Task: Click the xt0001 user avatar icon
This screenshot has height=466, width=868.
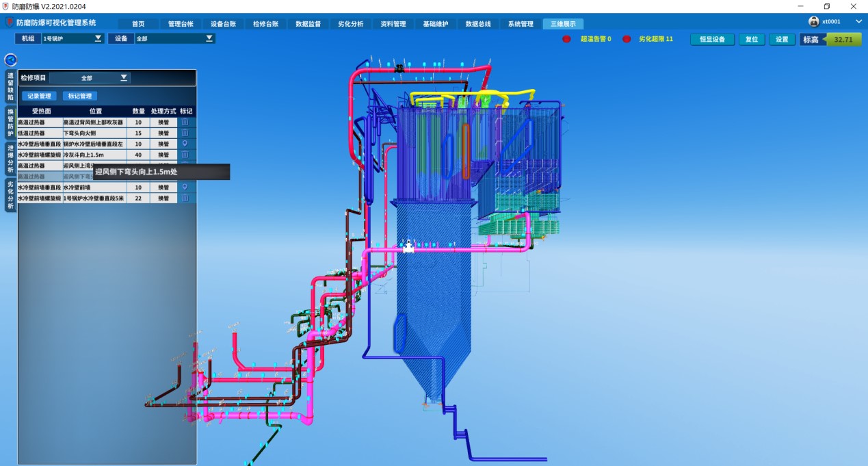Action: 814,22
